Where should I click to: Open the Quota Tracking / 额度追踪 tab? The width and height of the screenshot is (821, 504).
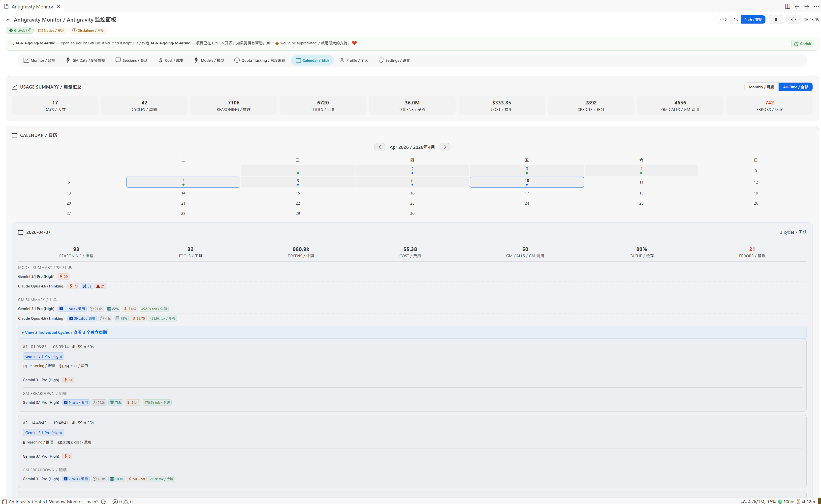[x=260, y=60]
